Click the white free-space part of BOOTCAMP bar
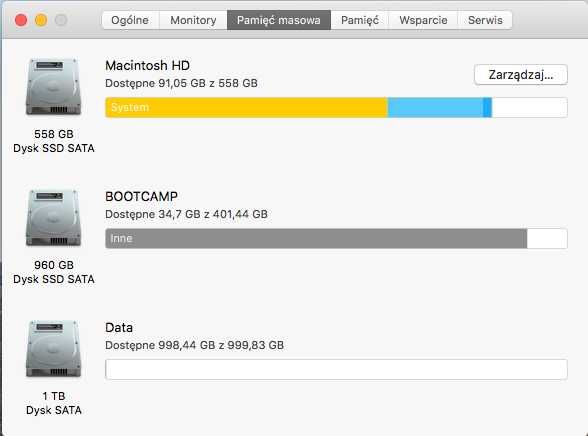Screen dimensions: 588x436 pyautogui.click(x=547, y=238)
